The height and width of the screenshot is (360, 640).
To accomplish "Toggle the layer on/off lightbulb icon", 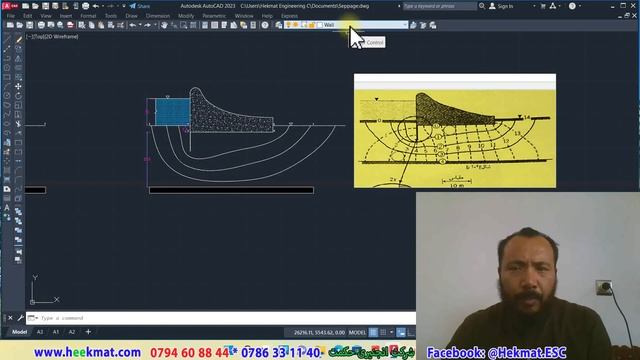I will tap(289, 25).
